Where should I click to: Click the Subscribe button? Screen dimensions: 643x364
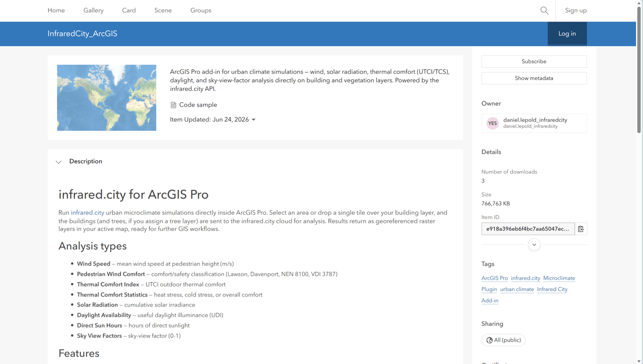tap(534, 62)
